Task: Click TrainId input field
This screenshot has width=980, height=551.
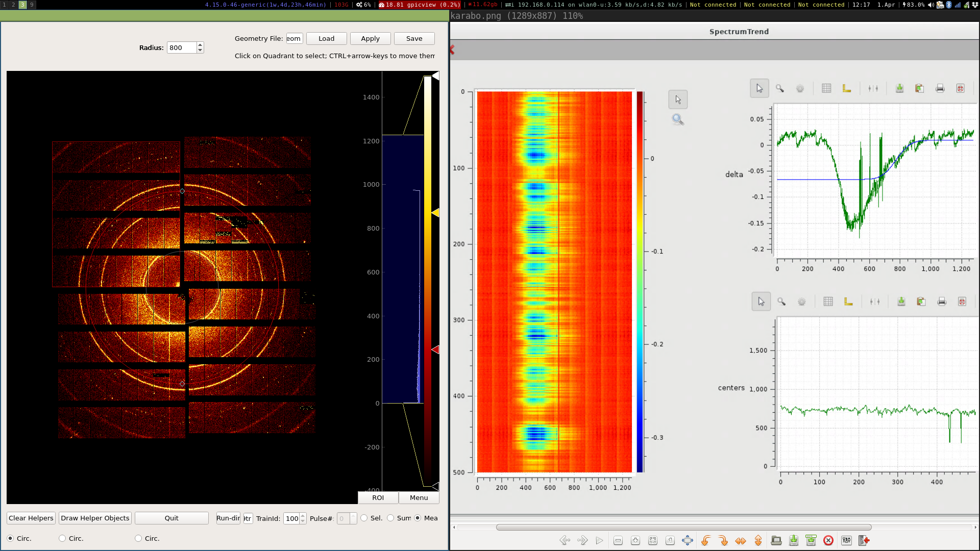Action: pyautogui.click(x=291, y=518)
